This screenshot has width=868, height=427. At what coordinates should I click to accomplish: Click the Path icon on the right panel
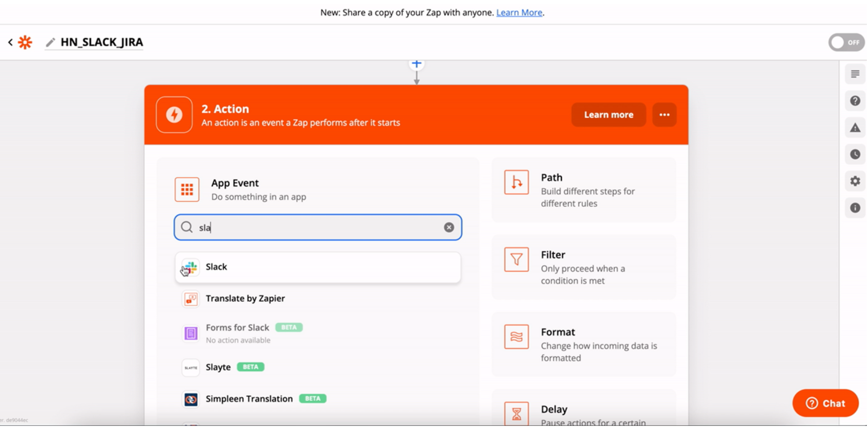[x=515, y=182]
